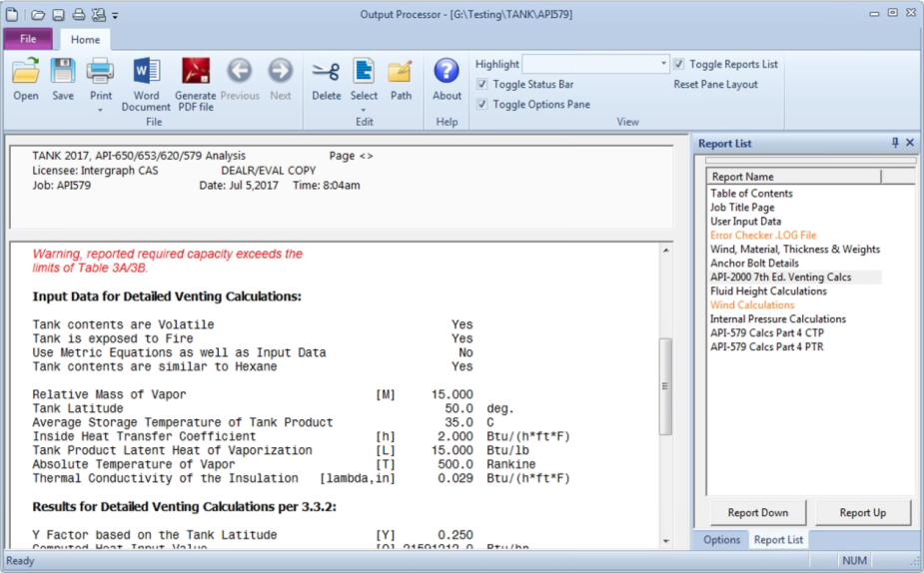The height and width of the screenshot is (573, 924).
Task: Click the Inside Heat Transfer Coefficient line
Action: pyautogui.click(x=301, y=436)
